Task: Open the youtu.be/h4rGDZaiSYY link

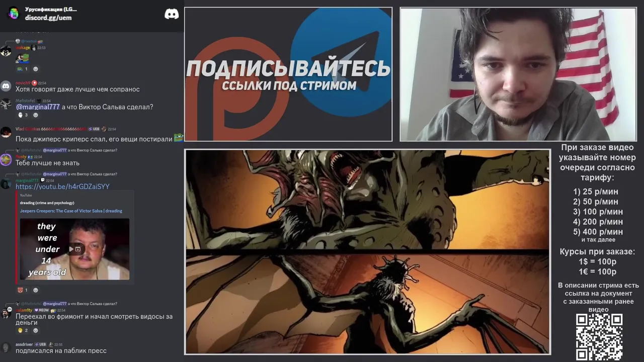Action: (x=62, y=187)
